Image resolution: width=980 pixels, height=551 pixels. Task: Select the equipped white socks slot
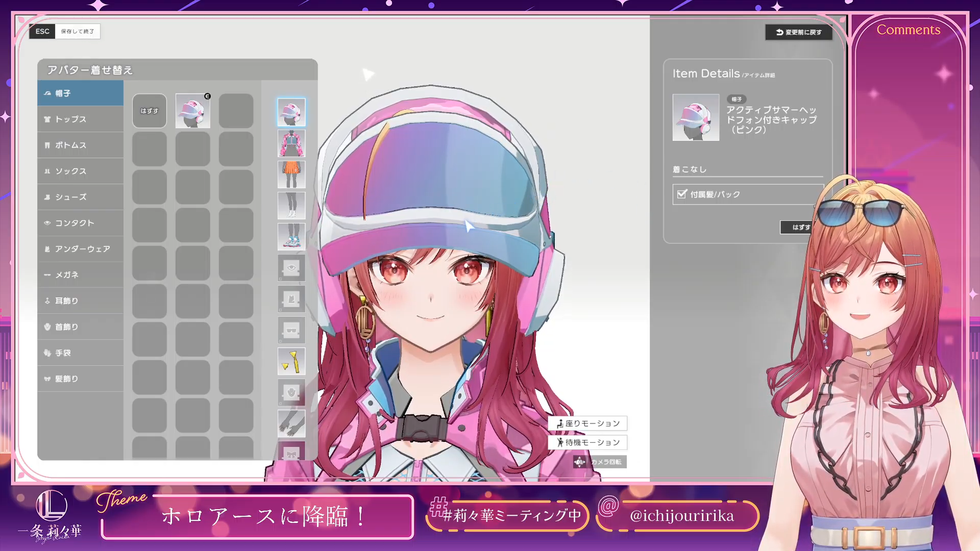click(291, 206)
